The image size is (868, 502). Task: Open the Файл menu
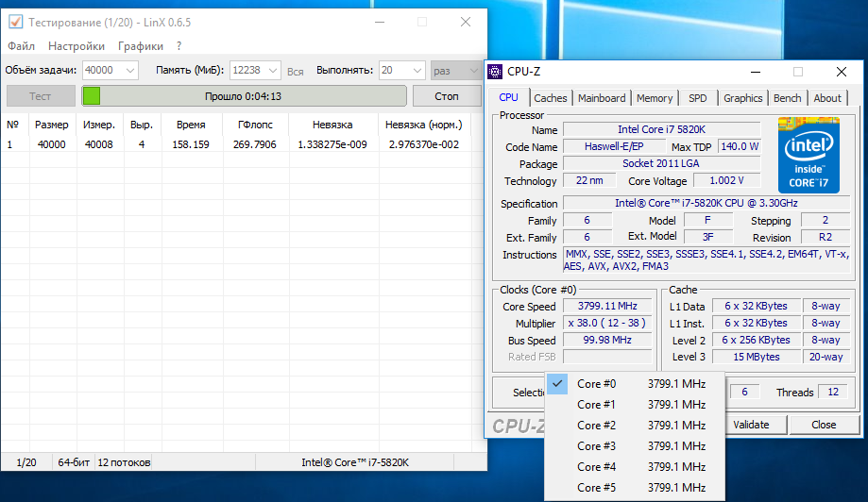click(21, 46)
